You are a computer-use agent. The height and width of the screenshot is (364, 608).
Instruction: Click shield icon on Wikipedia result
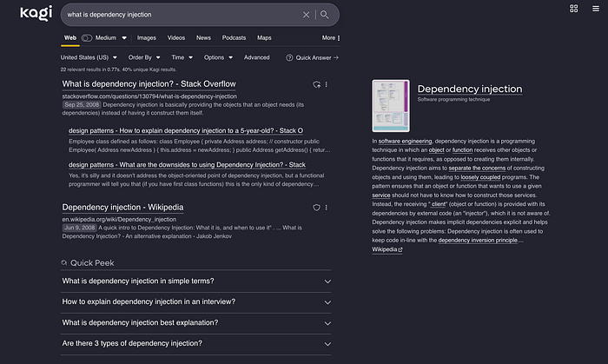point(316,208)
